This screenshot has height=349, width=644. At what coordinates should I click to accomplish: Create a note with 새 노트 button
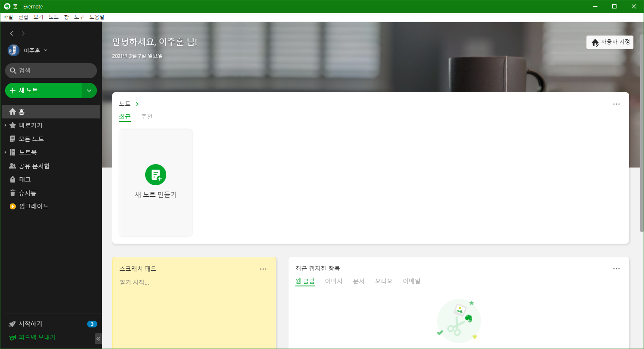[43, 91]
